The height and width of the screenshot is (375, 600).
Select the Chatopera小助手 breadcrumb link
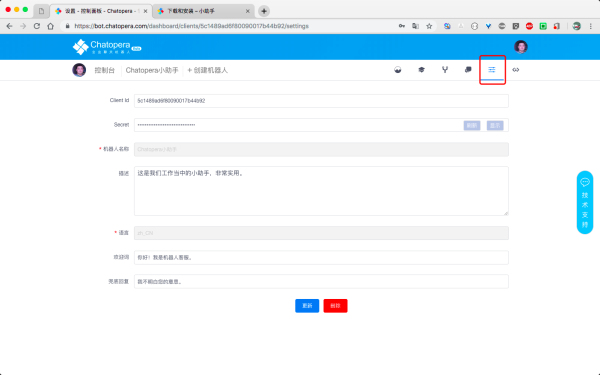[x=152, y=70]
